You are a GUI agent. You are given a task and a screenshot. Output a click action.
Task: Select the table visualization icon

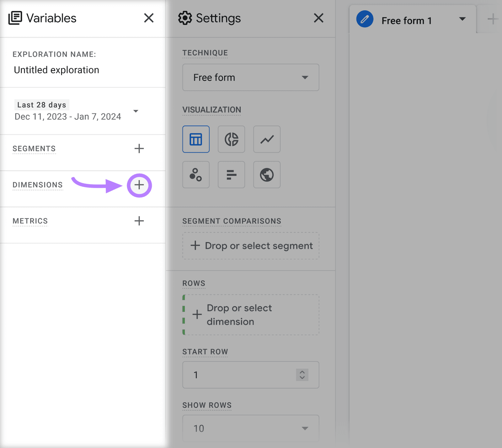tap(196, 139)
